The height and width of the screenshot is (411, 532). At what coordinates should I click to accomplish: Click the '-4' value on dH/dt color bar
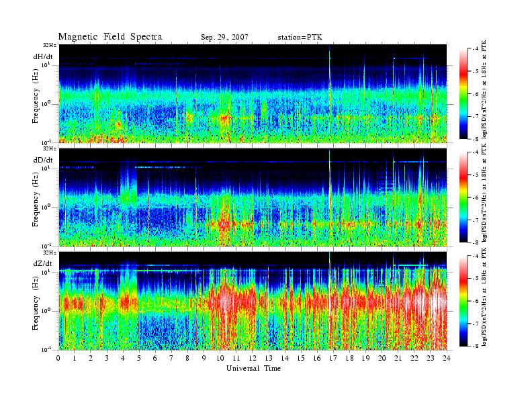coord(476,49)
